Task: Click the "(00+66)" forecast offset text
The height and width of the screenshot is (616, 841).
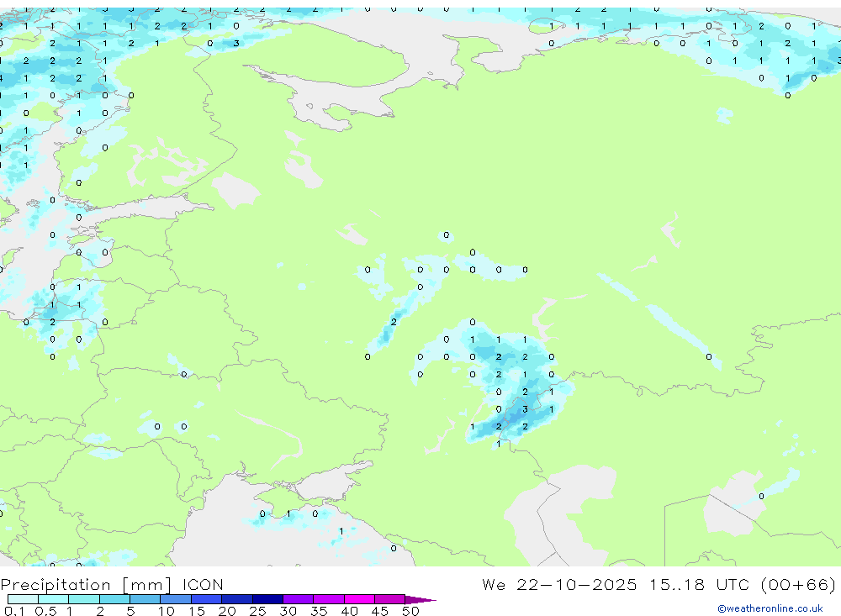Action: [x=799, y=584]
